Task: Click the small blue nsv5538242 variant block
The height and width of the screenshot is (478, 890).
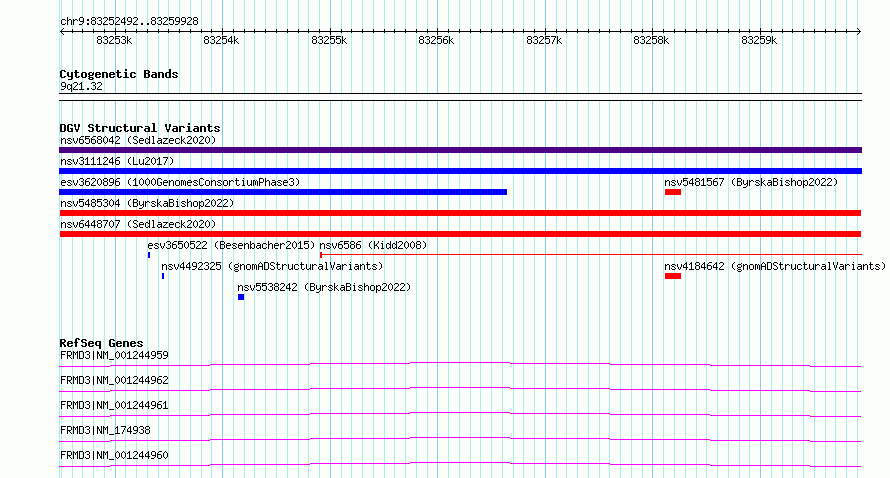Action: coord(241,297)
